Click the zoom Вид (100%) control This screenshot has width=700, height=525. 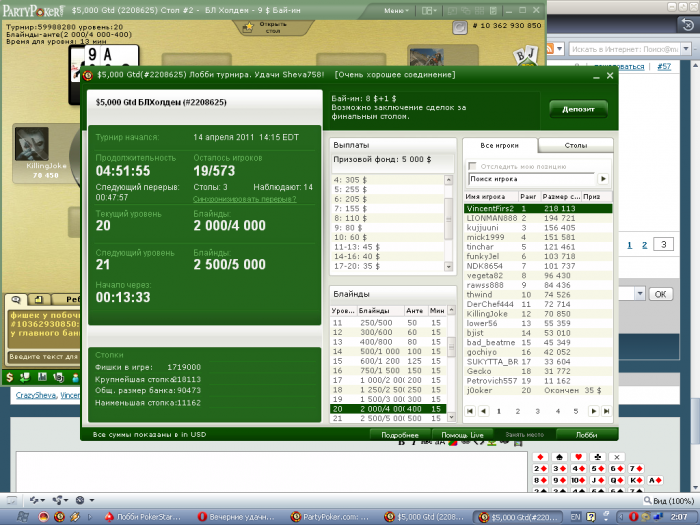point(668,501)
